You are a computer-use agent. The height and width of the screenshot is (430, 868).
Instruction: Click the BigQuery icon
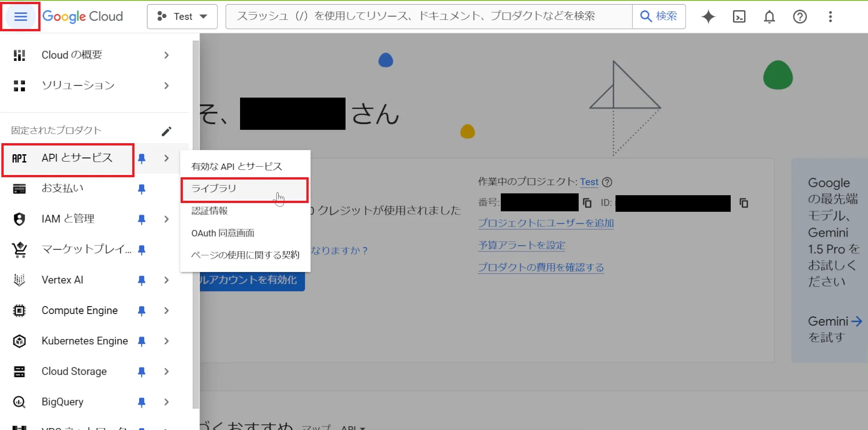pyautogui.click(x=19, y=402)
